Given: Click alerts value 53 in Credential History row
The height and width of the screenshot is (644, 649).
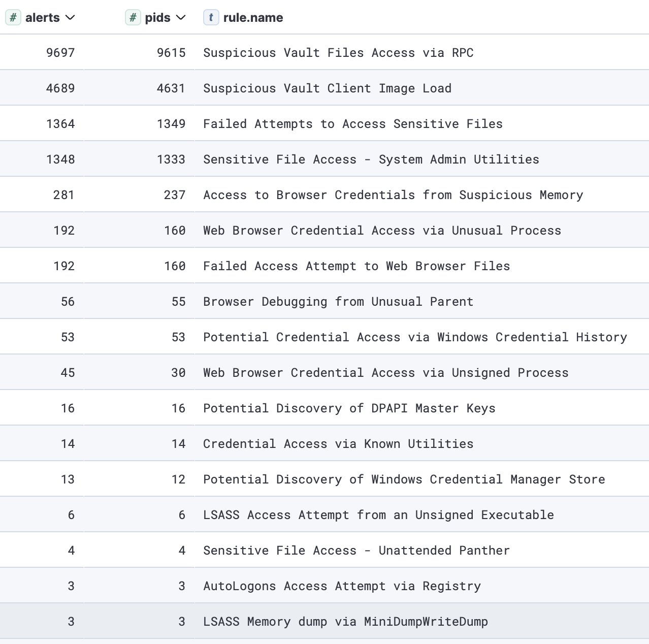Looking at the screenshot, I should pos(68,337).
